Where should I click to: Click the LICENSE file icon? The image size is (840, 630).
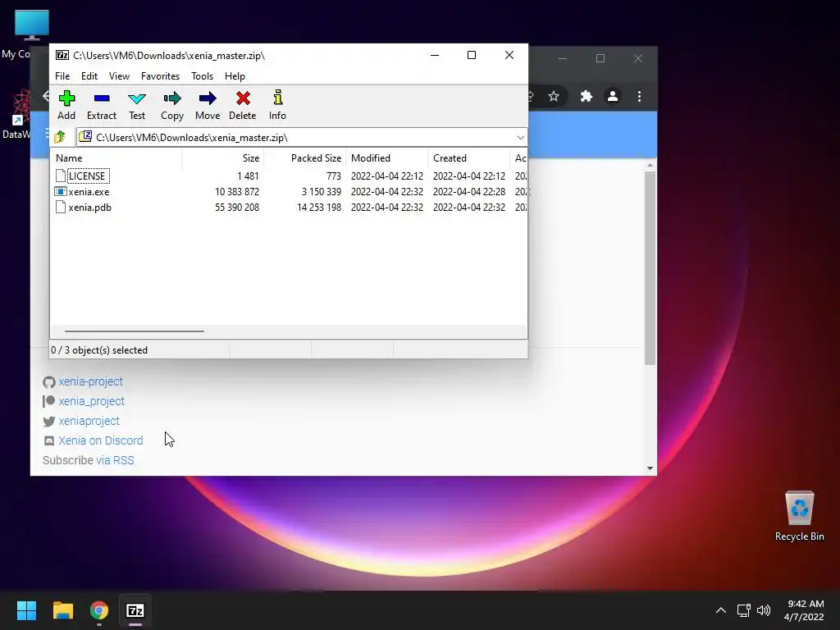61,176
